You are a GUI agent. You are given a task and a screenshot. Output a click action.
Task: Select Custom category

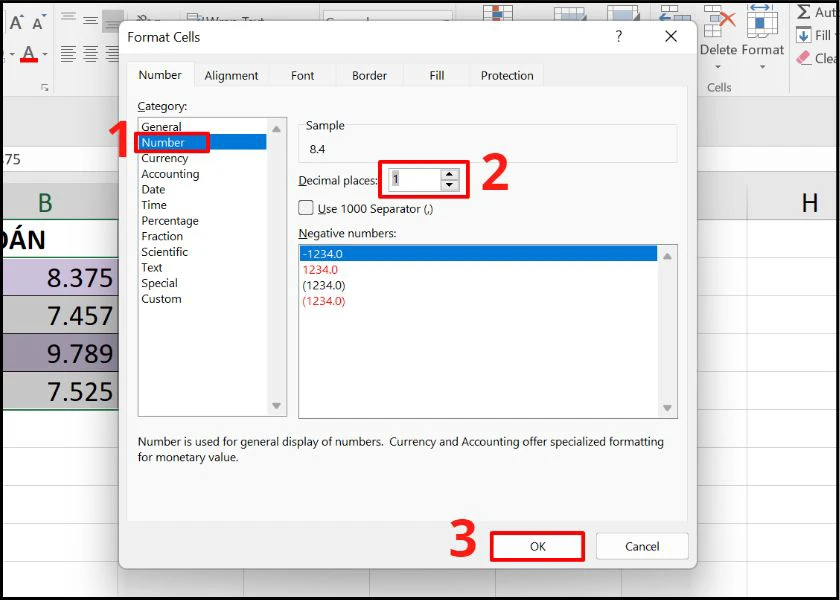[202, 299]
